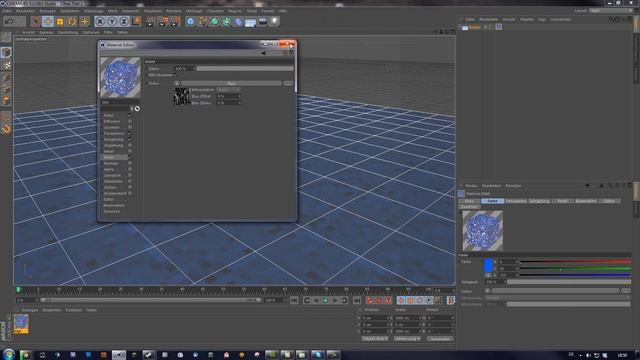This screenshot has height=360, width=640.
Task: Click the coordinate system cube icon
Action: point(136,21)
